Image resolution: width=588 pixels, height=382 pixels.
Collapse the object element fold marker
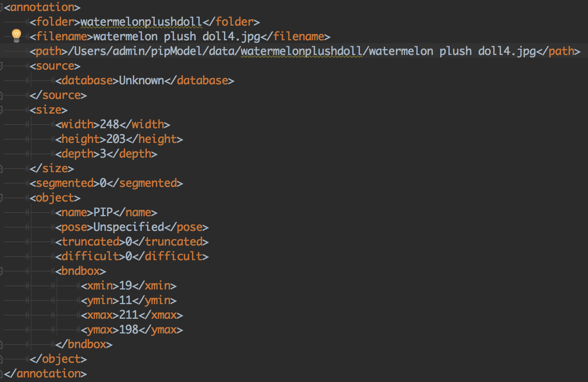[1, 198]
